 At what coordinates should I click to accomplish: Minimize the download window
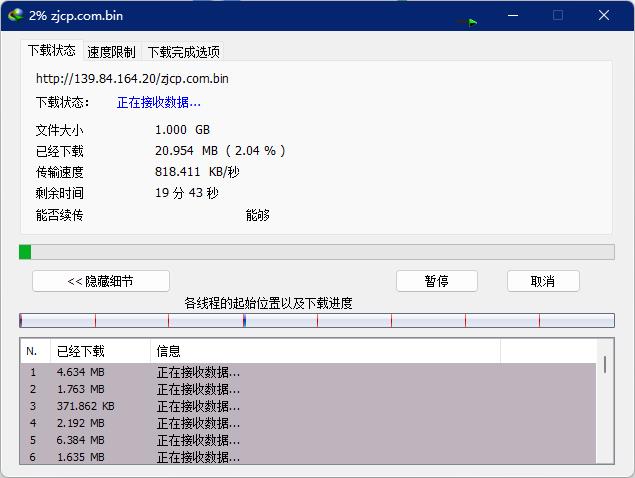pyautogui.click(x=512, y=15)
